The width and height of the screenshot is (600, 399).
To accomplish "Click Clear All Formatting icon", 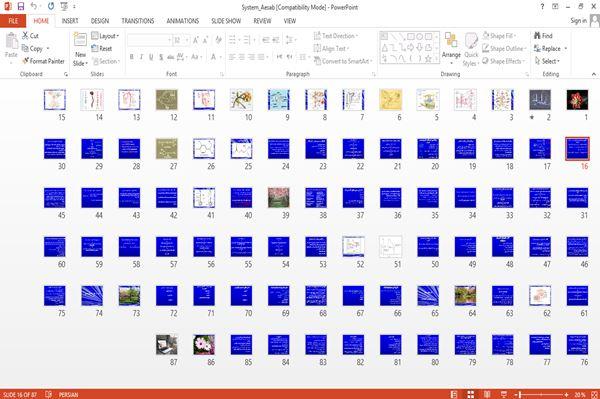I will click(218, 40).
